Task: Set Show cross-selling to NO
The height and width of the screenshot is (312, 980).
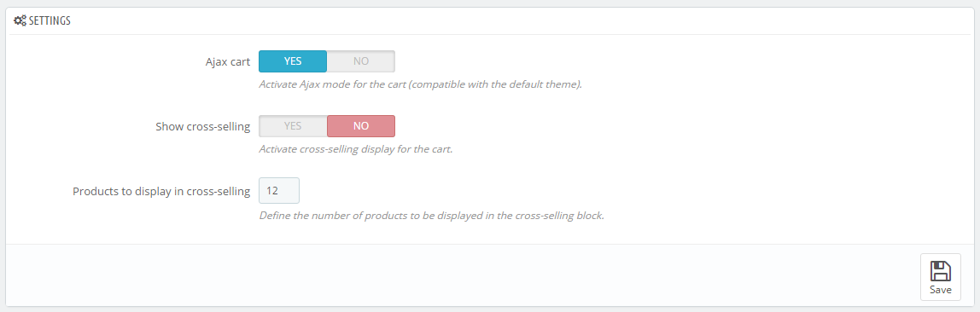Action: point(361,126)
